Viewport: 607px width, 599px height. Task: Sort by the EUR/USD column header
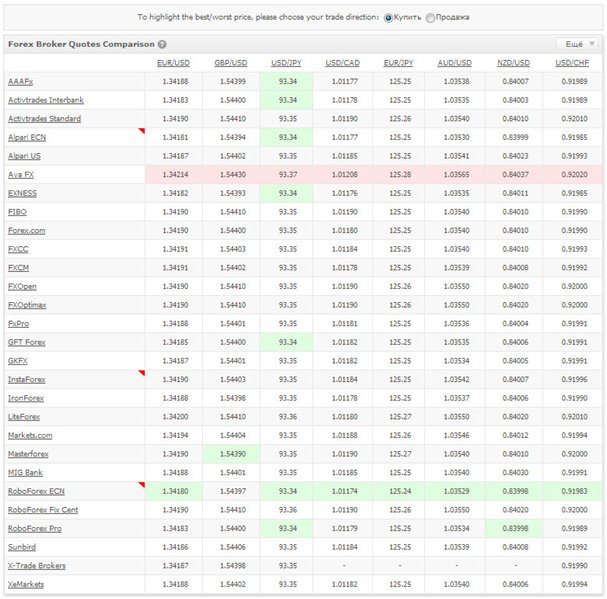pos(173,63)
